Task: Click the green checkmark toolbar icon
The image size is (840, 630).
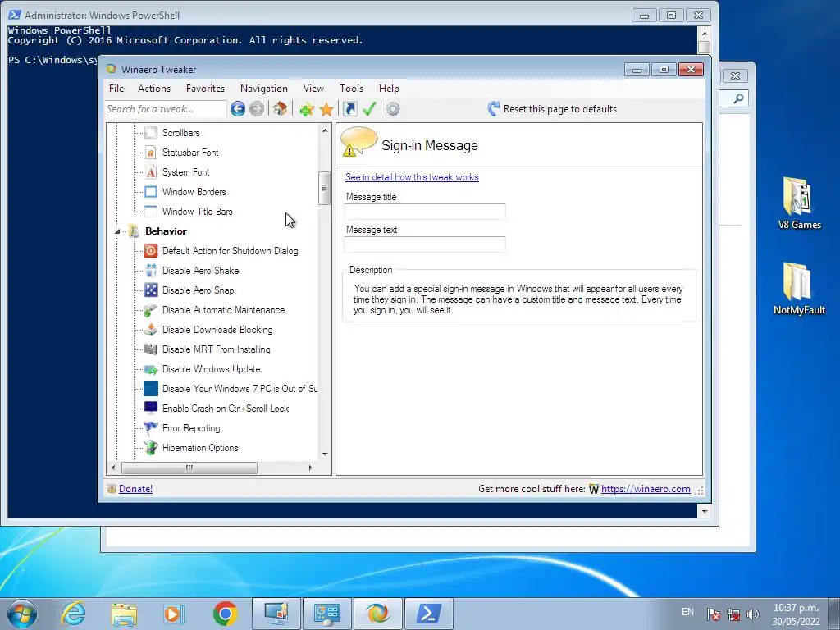Action: click(x=369, y=109)
